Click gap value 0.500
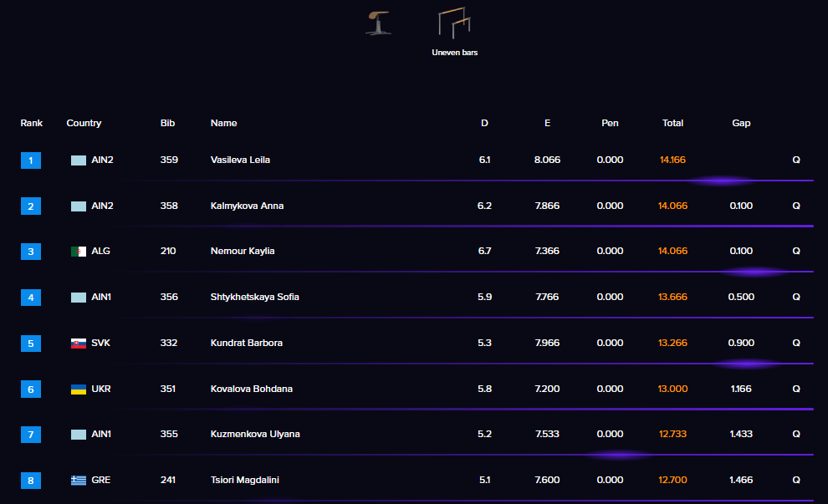Viewport: 828px width, 504px height. [x=741, y=297]
